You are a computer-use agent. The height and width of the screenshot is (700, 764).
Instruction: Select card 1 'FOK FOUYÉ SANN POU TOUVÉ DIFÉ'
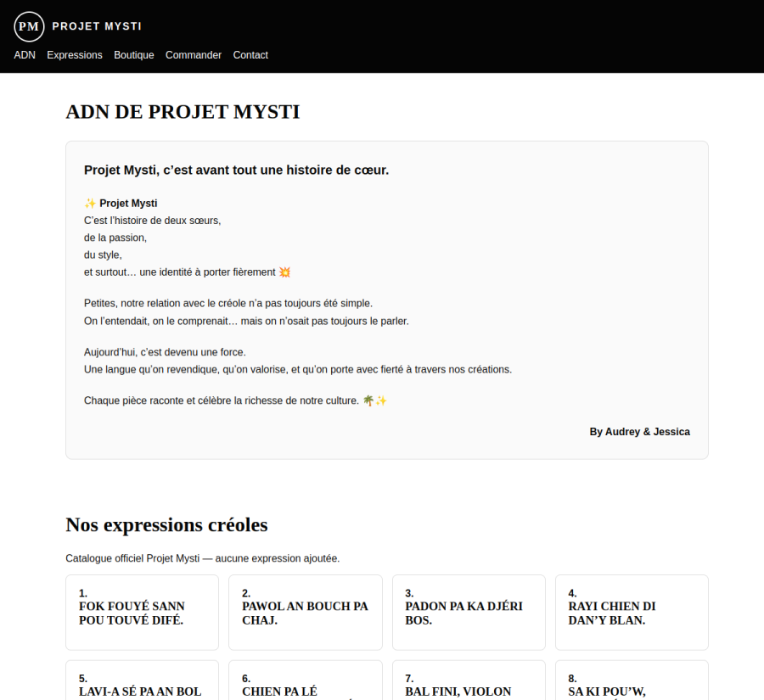coord(143,613)
